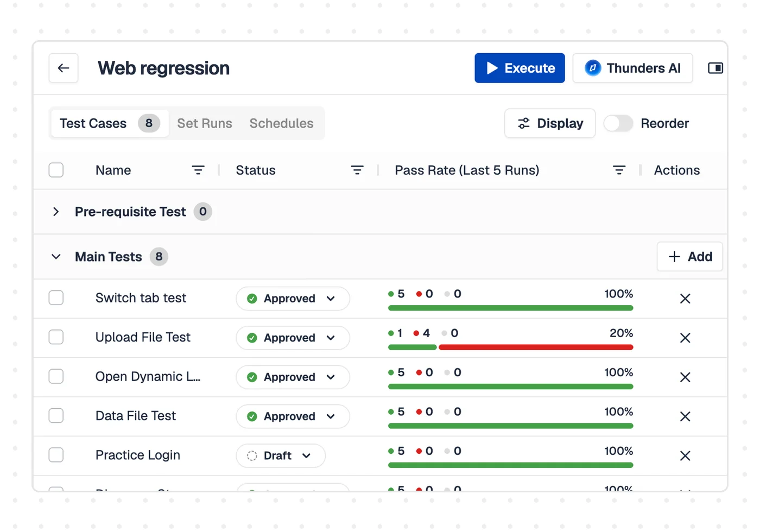Enable the Reorder toggle switch
760x532 pixels.
click(618, 123)
